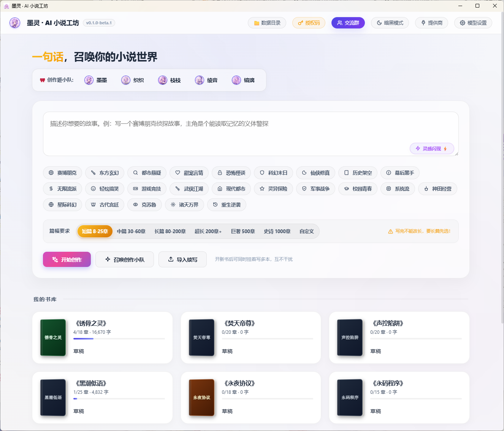Open the 交流群 button

click(348, 23)
